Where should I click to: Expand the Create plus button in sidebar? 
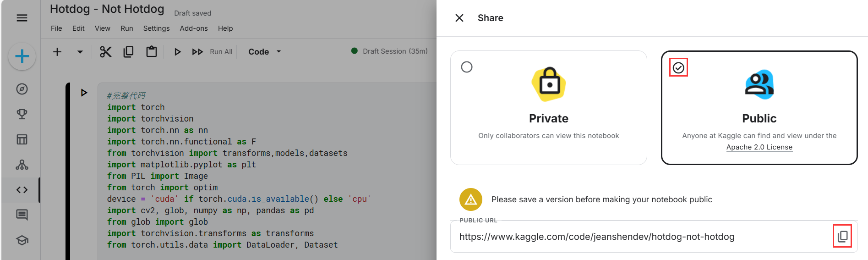[22, 57]
